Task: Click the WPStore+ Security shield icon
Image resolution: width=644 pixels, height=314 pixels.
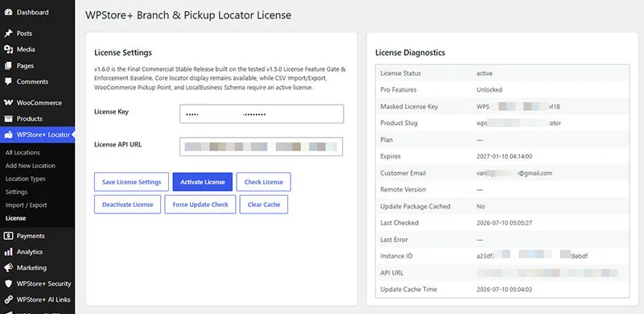Action: [x=8, y=284]
